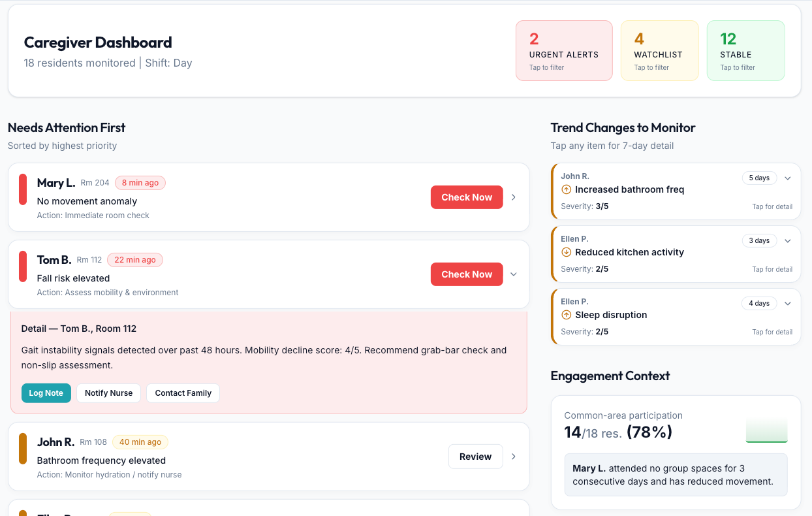The image size is (812, 516).
Task: Click the Bathroom frequency elevated text
Action: point(101,460)
